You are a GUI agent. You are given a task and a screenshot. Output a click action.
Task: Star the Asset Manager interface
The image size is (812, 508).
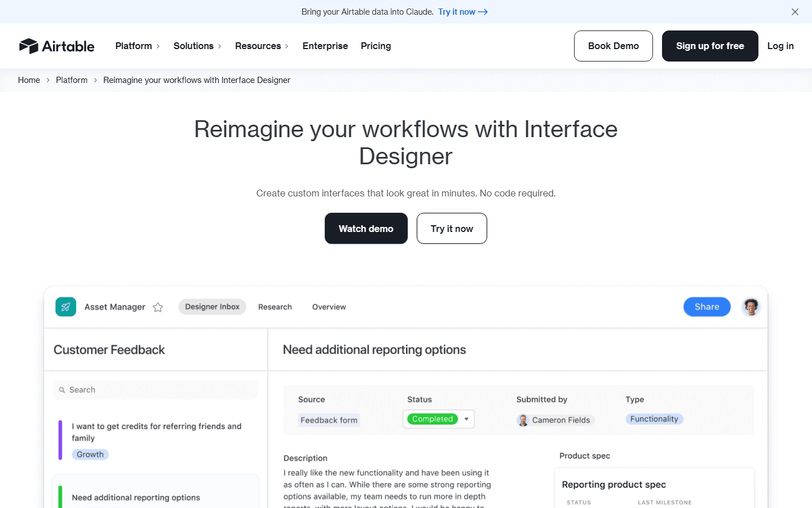click(x=158, y=307)
